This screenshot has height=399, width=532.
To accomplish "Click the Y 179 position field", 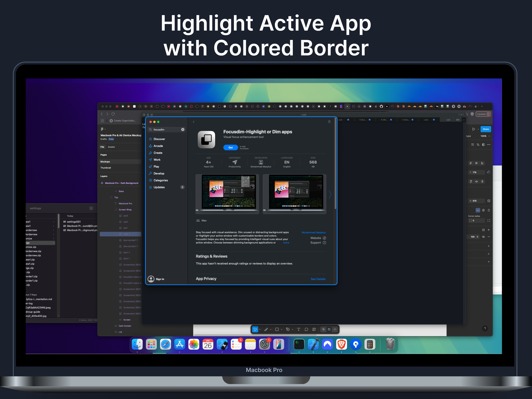I will [x=476, y=172].
